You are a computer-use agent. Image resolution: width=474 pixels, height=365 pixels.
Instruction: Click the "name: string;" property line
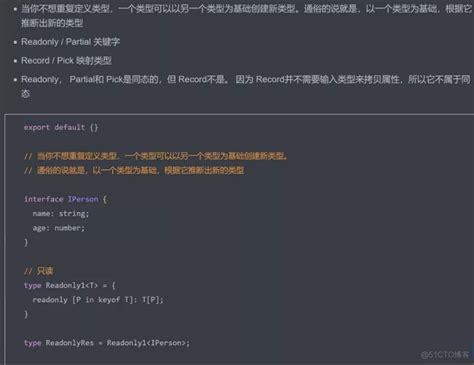pyautogui.click(x=61, y=213)
